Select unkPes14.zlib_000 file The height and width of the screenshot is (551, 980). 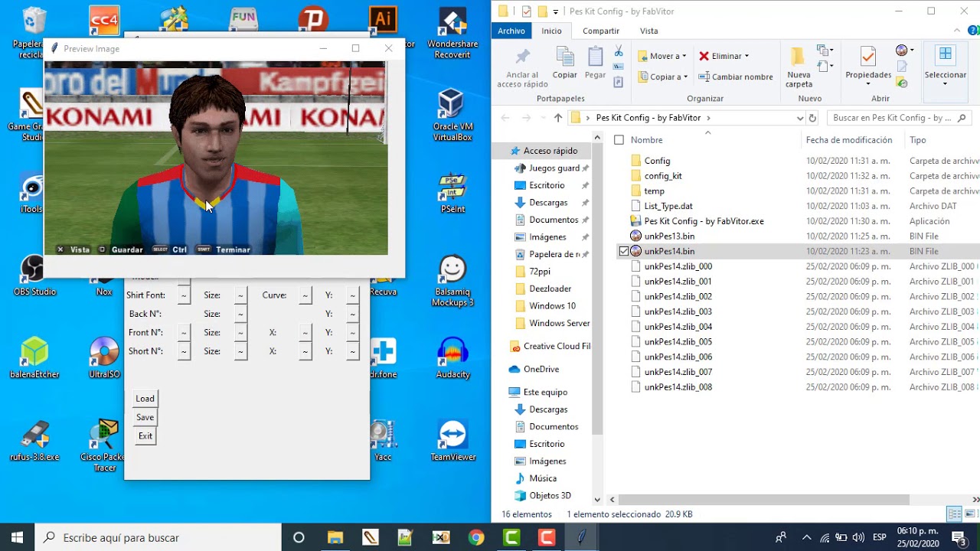point(678,266)
